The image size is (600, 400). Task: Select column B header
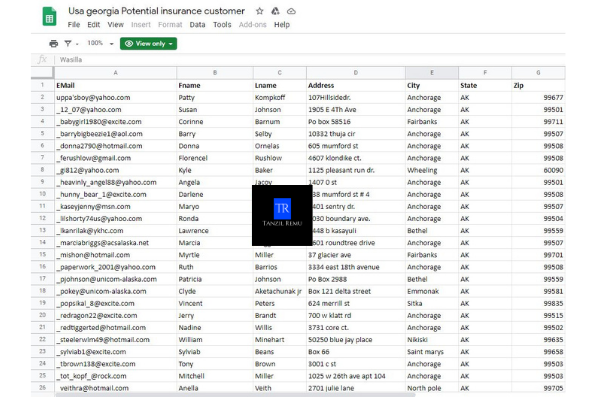tap(215, 73)
